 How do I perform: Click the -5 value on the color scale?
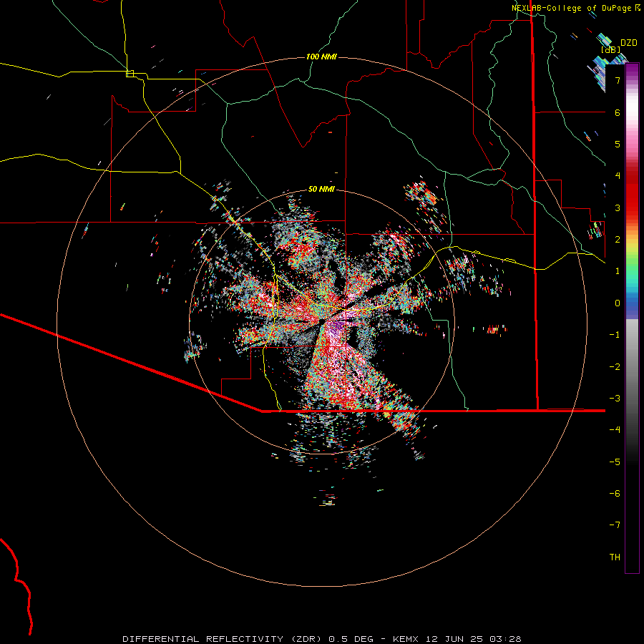pos(615,462)
